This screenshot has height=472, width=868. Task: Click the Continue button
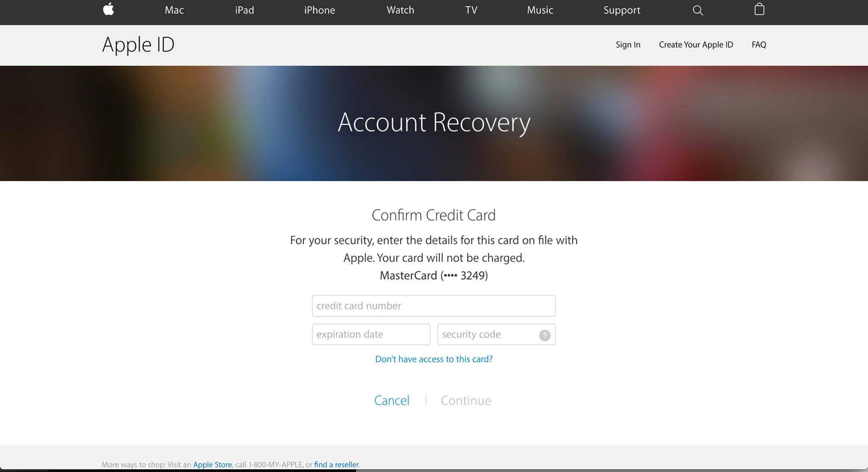[466, 400]
